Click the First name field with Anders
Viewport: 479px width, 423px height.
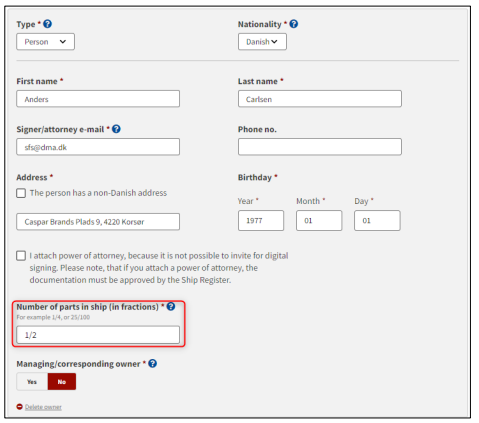(x=98, y=99)
